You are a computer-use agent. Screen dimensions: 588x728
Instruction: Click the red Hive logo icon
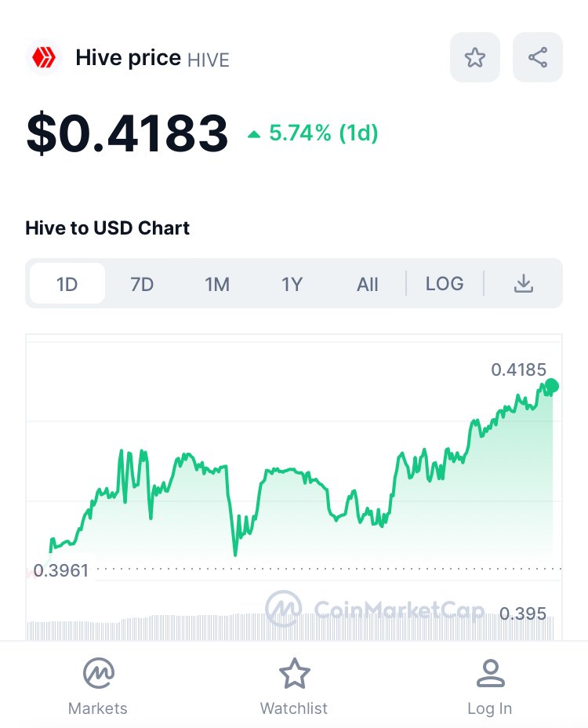click(x=44, y=57)
